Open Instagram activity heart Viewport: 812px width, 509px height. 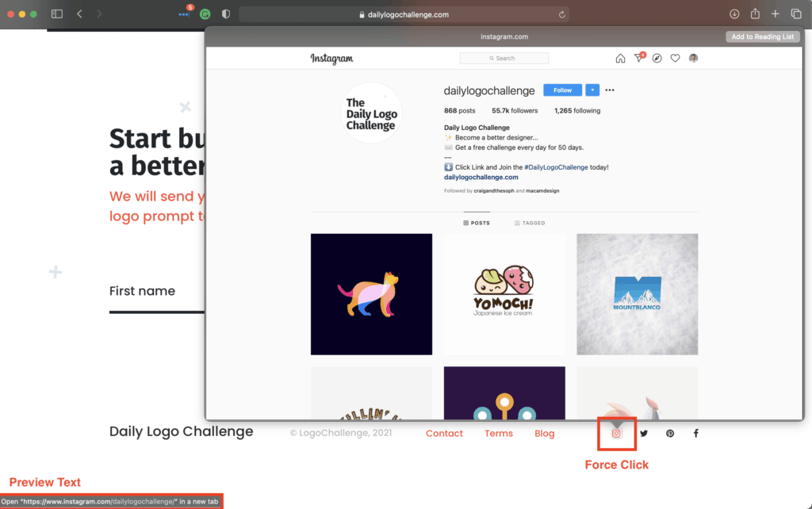676,58
